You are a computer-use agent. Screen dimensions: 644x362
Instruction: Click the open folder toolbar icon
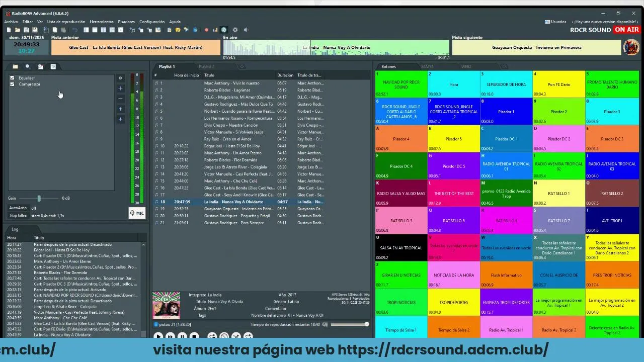tap(18, 30)
